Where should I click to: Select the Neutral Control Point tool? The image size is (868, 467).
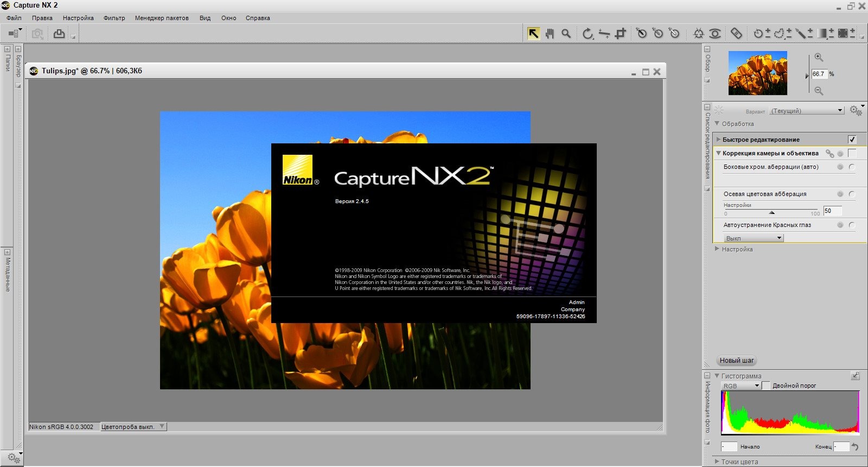[658, 34]
